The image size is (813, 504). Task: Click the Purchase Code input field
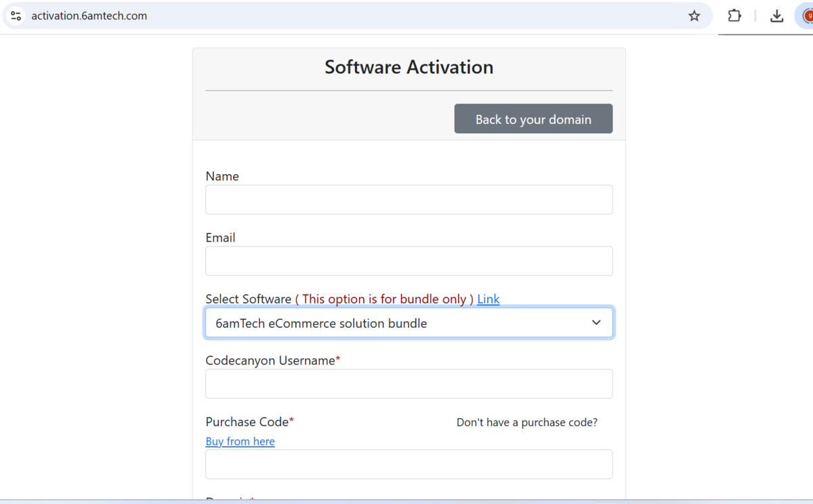click(x=409, y=465)
